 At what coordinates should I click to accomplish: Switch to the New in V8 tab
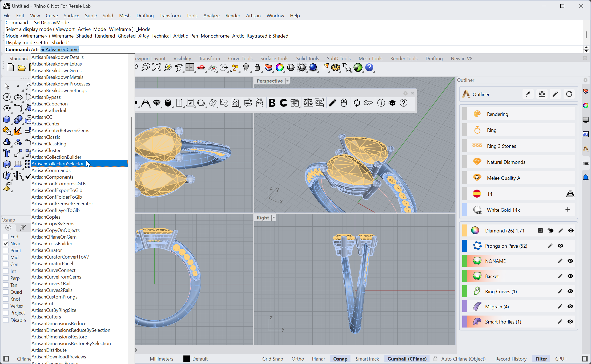(461, 58)
